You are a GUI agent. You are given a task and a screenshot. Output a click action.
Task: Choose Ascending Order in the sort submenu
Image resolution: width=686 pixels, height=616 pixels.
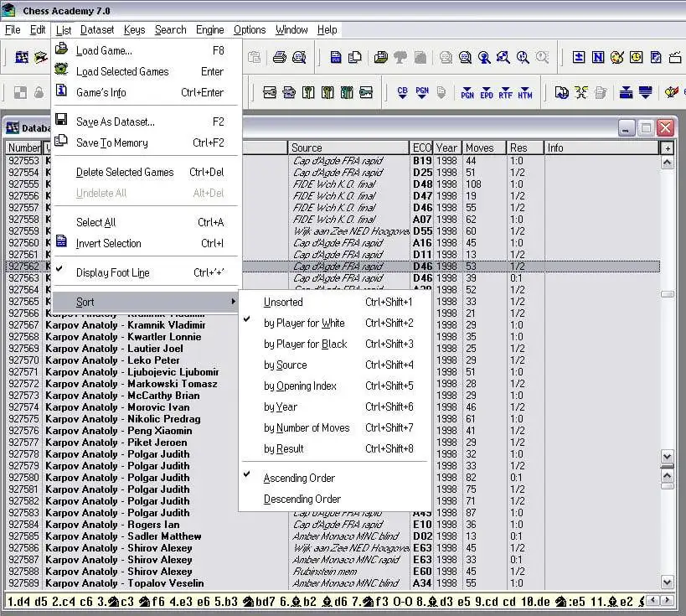(298, 478)
